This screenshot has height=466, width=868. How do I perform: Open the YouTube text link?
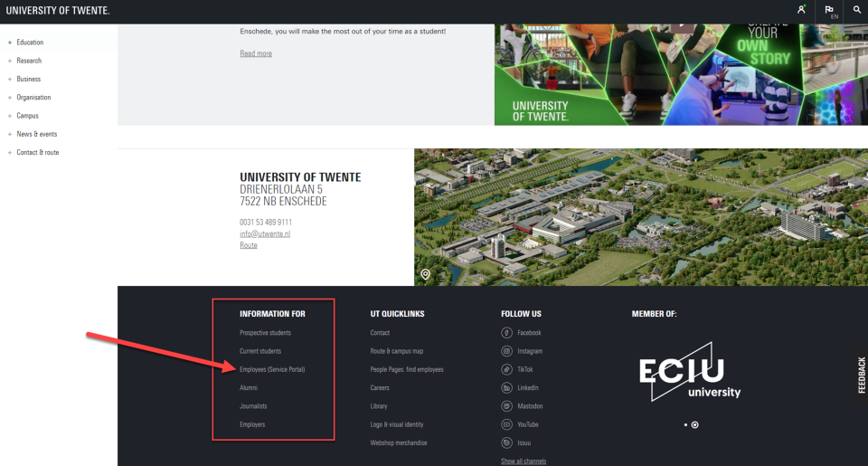pos(528,424)
